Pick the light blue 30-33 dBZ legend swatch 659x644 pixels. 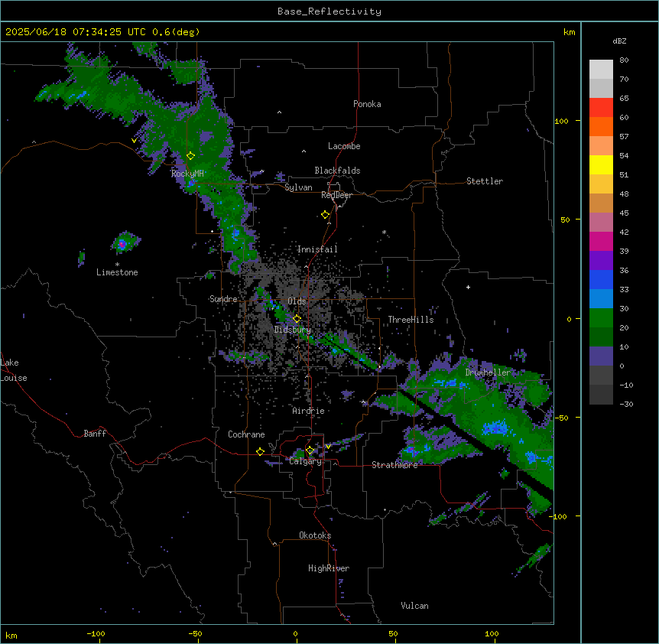(601, 298)
